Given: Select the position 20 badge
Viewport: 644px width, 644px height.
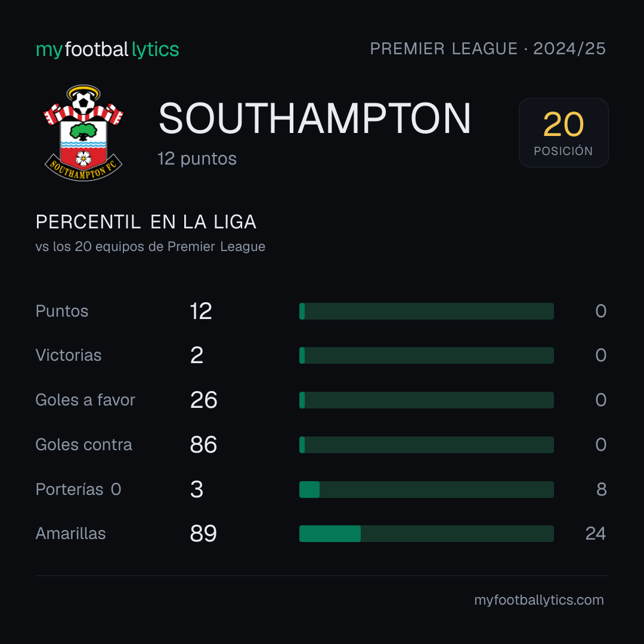Looking at the screenshot, I should (x=563, y=132).
